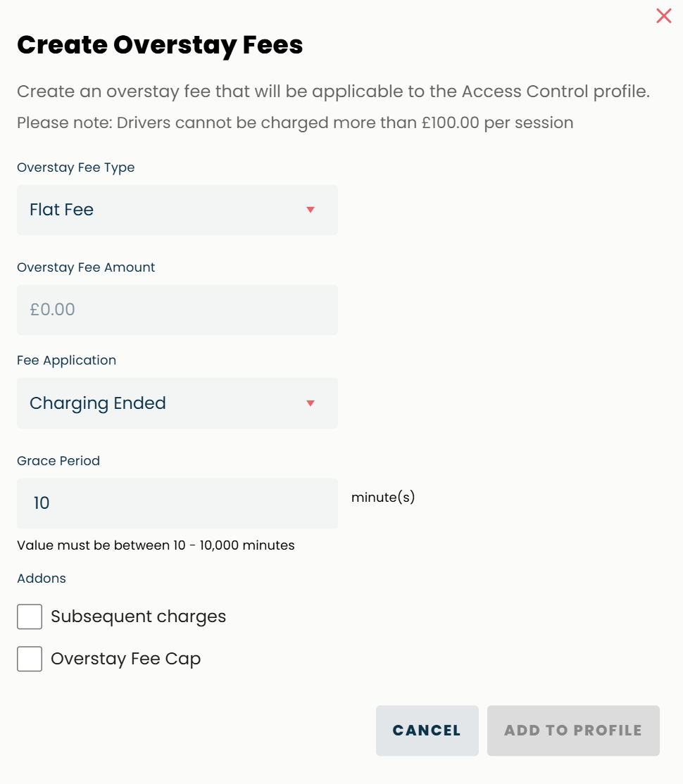Viewport: 683px width, 784px height.
Task: Click the CANCEL button
Action: pyautogui.click(x=427, y=730)
